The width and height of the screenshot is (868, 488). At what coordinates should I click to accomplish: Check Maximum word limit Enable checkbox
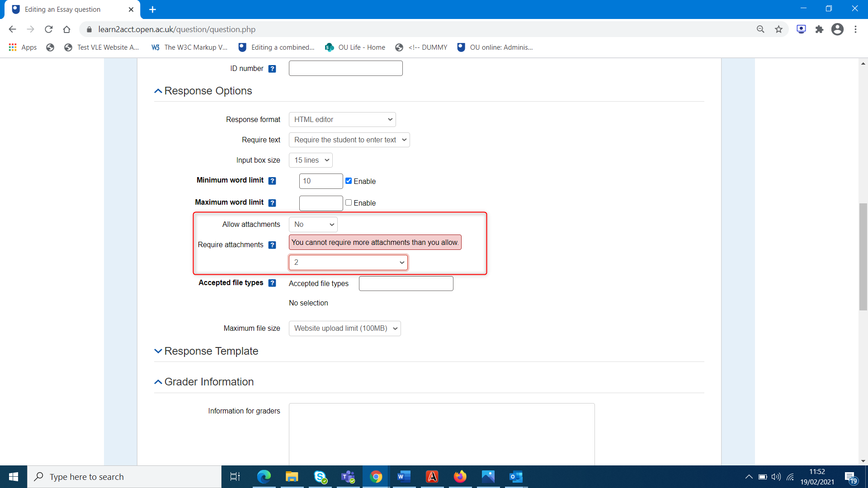pyautogui.click(x=349, y=202)
